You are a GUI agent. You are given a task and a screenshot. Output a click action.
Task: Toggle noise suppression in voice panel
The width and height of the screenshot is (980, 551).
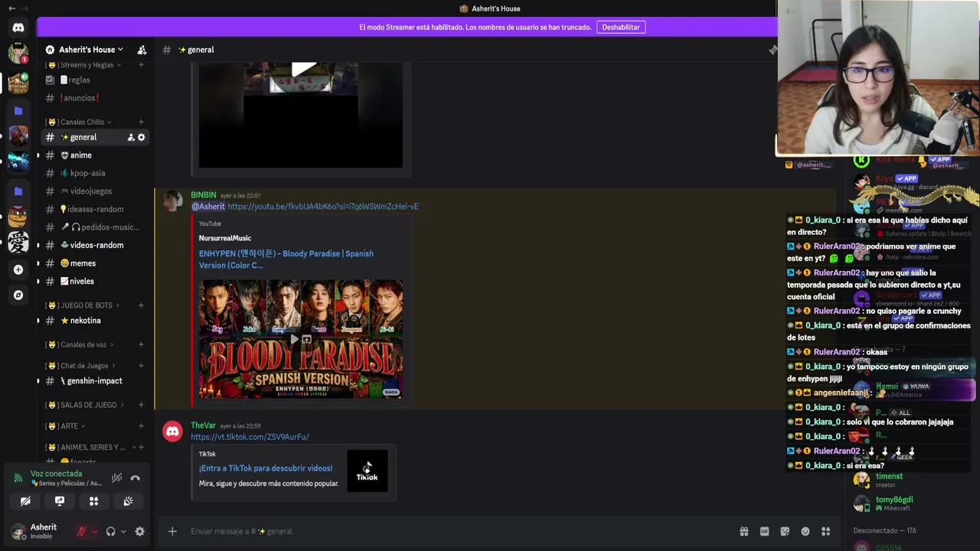pyautogui.click(x=116, y=478)
